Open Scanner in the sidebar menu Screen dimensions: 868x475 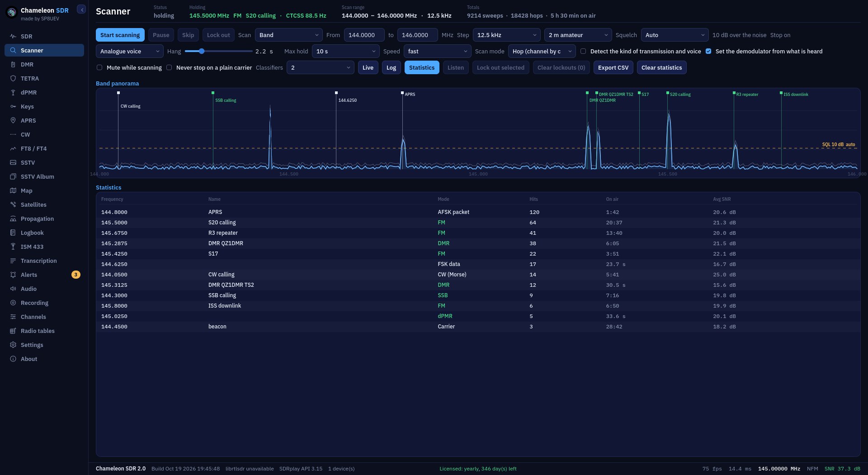(44, 50)
